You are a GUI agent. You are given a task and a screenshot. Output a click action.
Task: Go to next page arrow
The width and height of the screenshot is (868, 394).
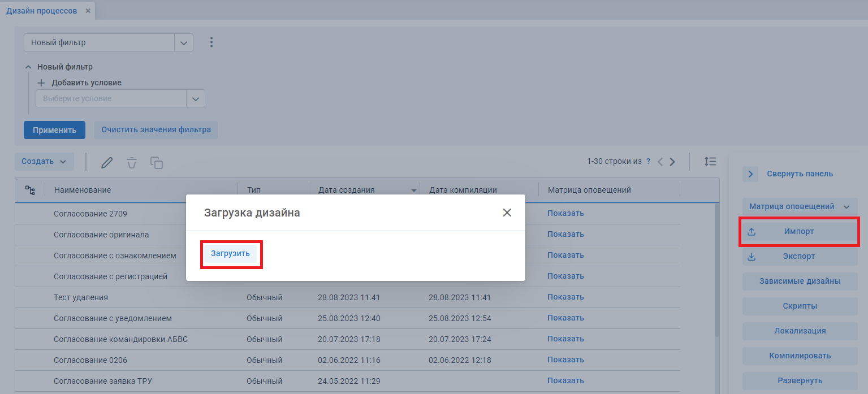tap(672, 162)
